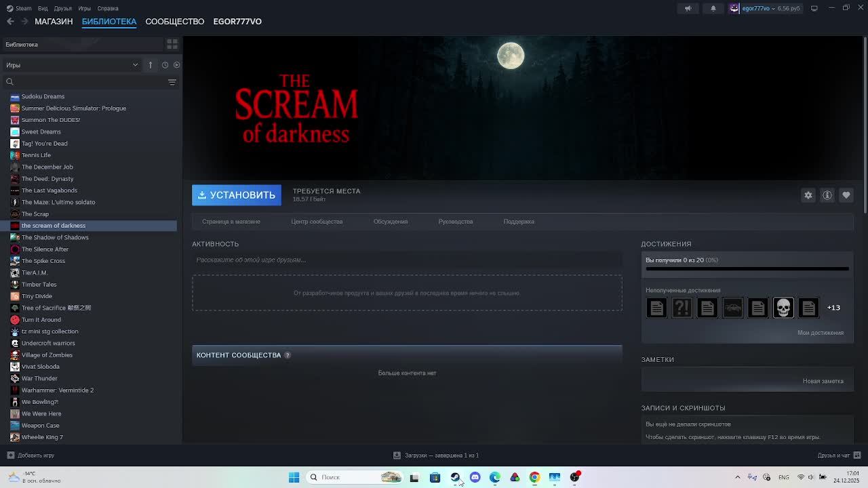868x488 pixels.
Task: Open advanced library filter options icon
Action: (172, 82)
